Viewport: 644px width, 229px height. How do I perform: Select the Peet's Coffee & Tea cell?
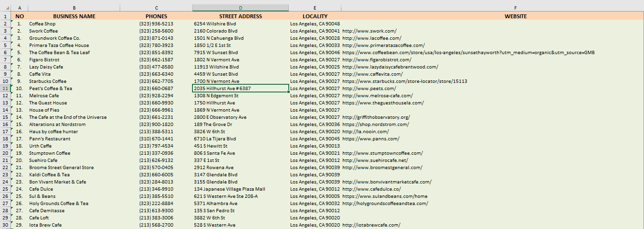click(x=74, y=88)
